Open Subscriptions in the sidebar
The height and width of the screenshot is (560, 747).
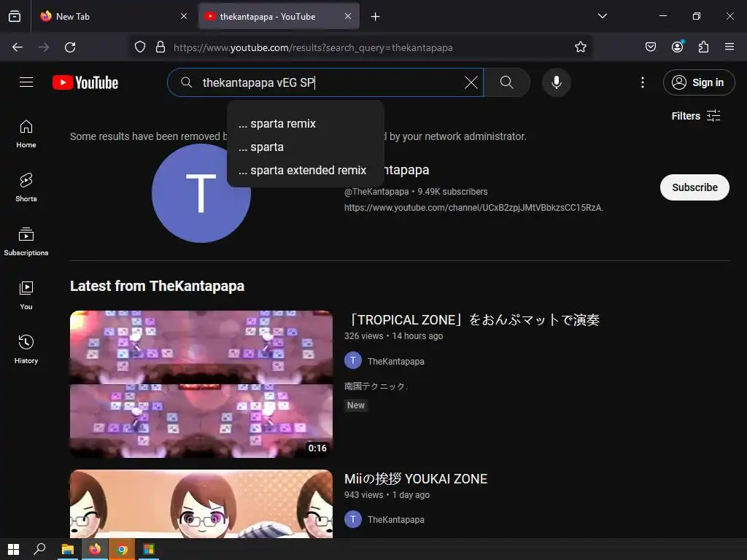coord(26,241)
